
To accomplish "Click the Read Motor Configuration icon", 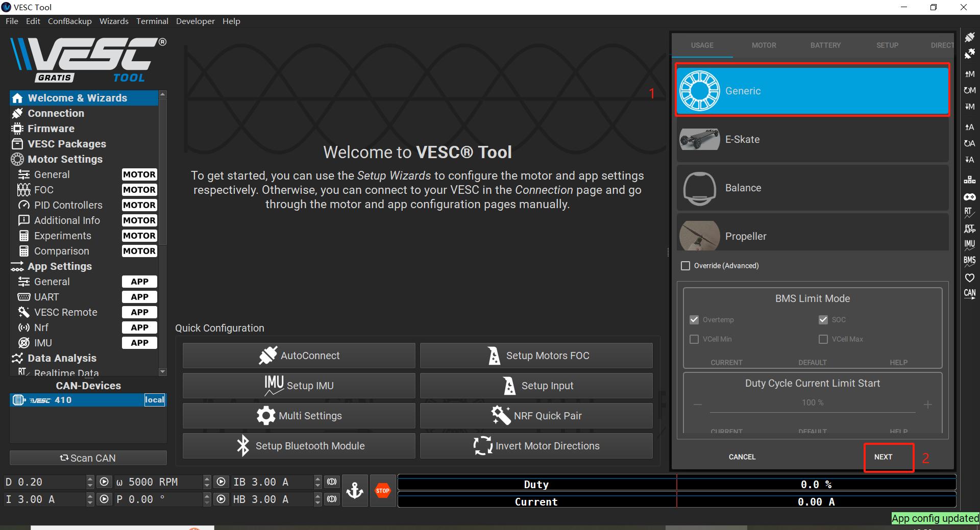I will pyautogui.click(x=969, y=74).
